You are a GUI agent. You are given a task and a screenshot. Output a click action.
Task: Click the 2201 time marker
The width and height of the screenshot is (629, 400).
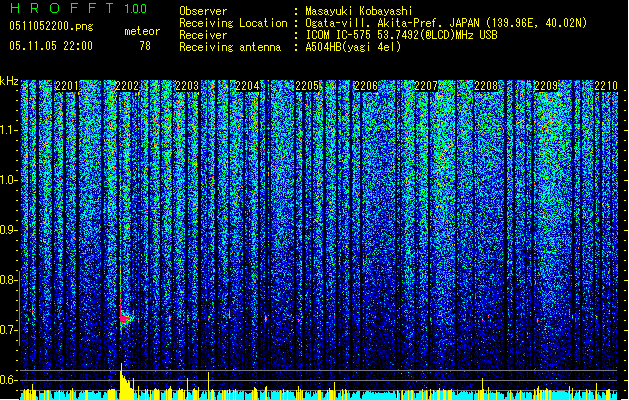pos(67,86)
